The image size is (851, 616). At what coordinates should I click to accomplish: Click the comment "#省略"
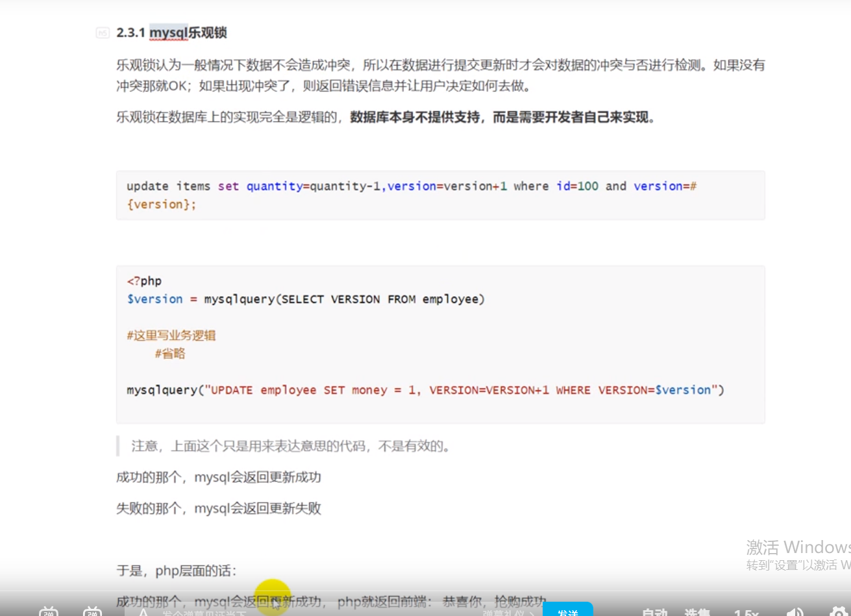pyautogui.click(x=170, y=354)
